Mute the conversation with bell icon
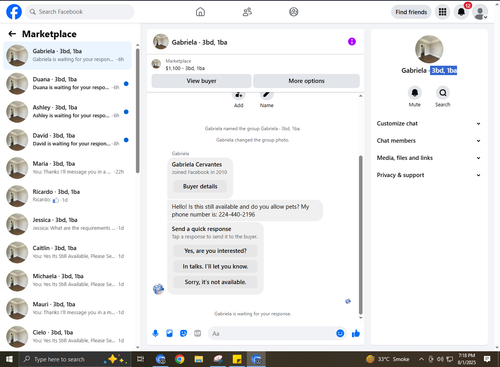This screenshot has height=367, width=500. (x=415, y=93)
